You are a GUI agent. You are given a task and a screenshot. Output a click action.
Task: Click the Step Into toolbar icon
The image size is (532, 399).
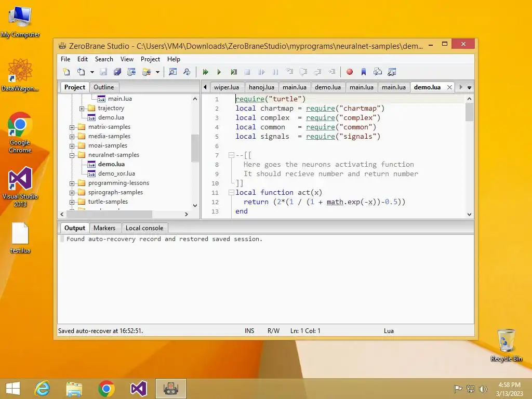click(290, 72)
